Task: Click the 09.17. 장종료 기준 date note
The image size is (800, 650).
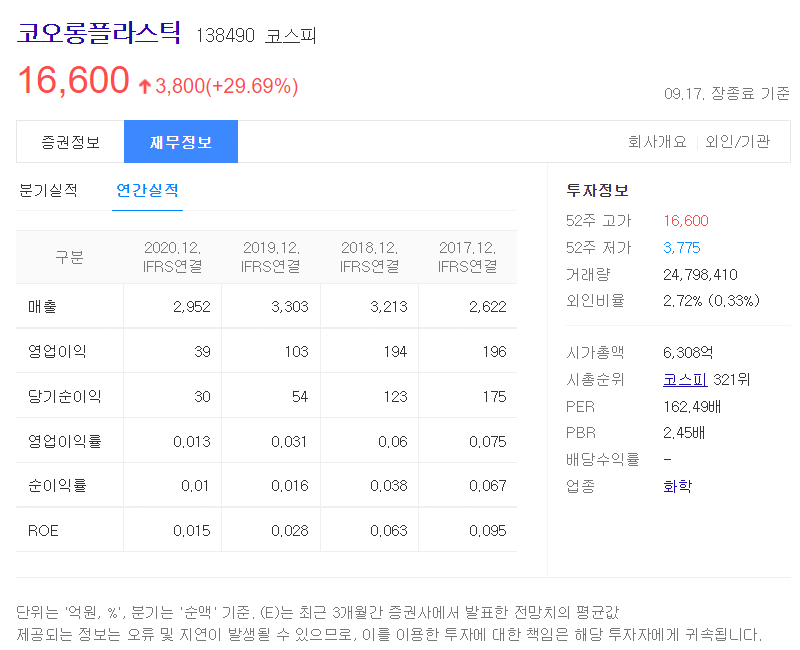Action: (727, 93)
